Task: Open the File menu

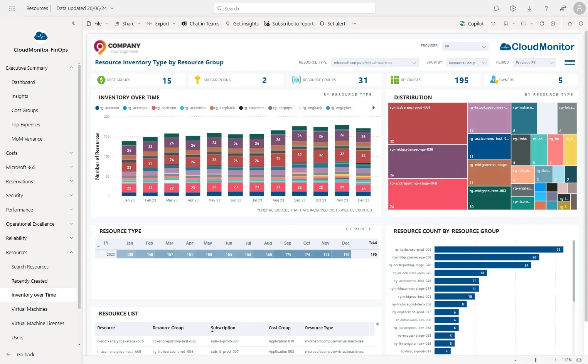Action: (98, 23)
